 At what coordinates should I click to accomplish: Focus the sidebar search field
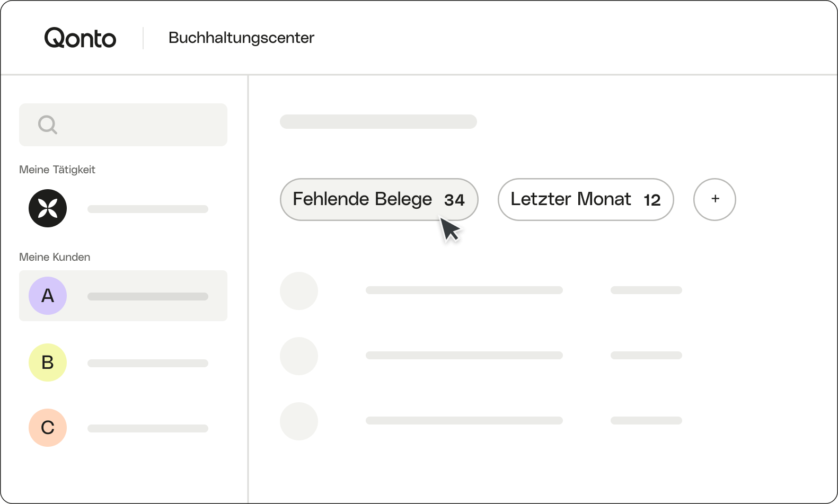[123, 125]
